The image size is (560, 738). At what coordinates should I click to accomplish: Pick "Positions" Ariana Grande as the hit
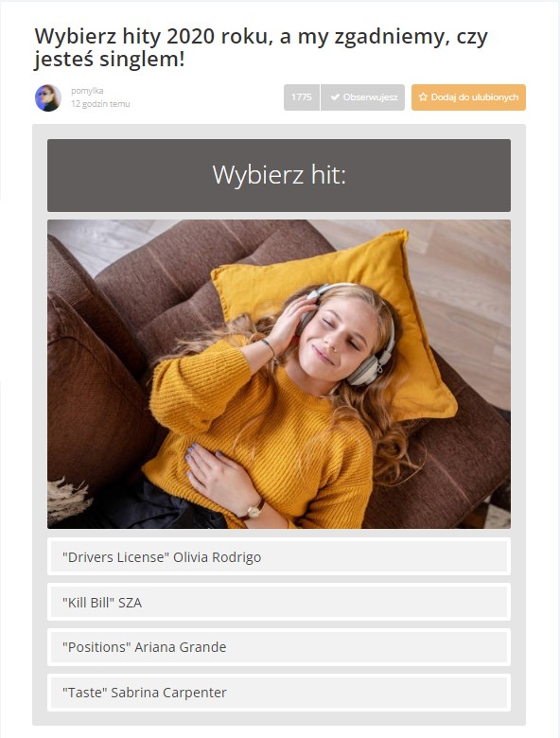pos(279,647)
